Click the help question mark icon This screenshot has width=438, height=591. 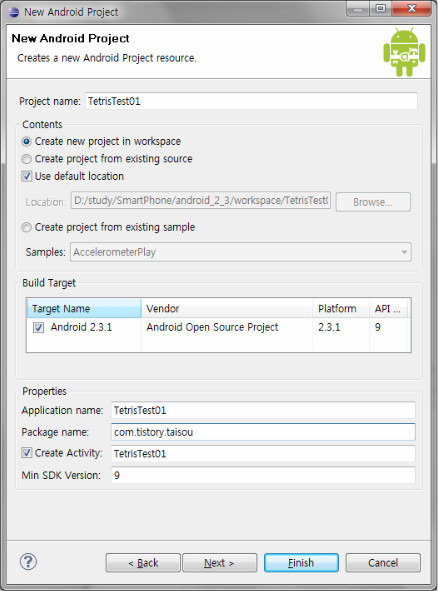pos(28,562)
